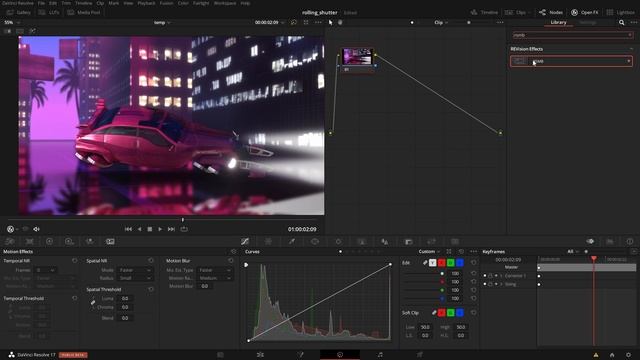Open the Temporal NR Frames dropdown
640x360 pixels.
[x=46, y=270]
